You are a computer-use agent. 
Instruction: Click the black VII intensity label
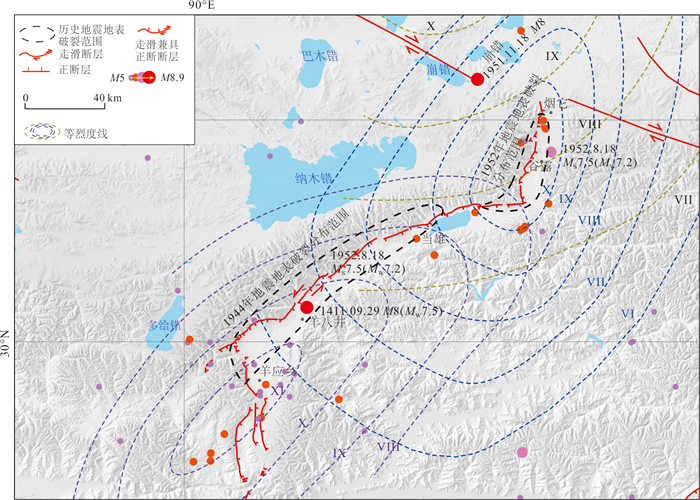point(683,199)
